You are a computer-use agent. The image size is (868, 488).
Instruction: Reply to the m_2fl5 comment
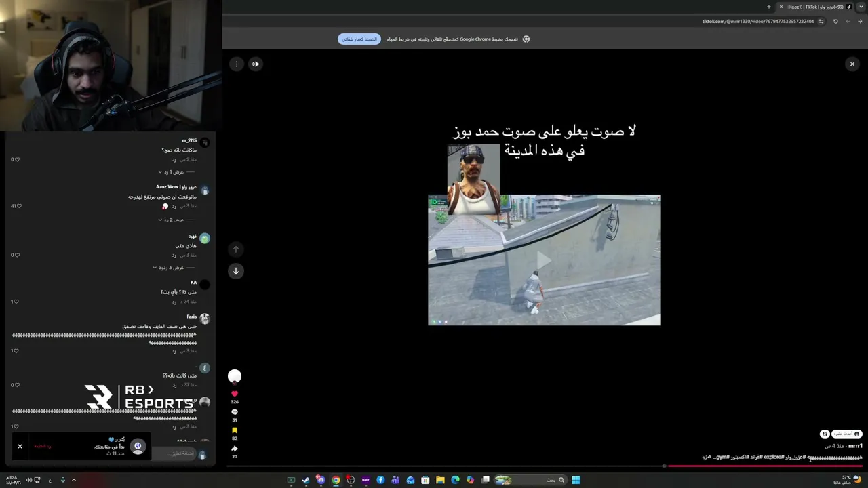point(174,159)
